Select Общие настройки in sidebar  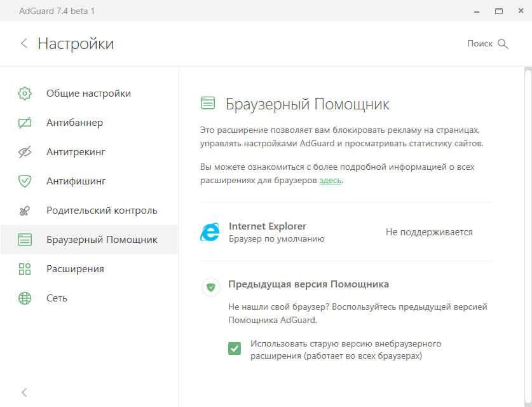[88, 93]
